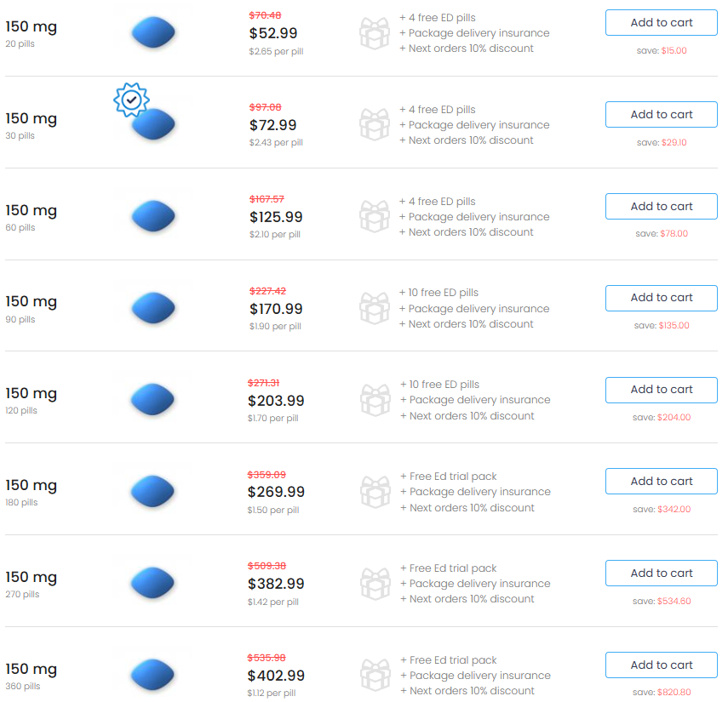
Task: Add the $72.99 package to cart
Action: click(x=661, y=115)
